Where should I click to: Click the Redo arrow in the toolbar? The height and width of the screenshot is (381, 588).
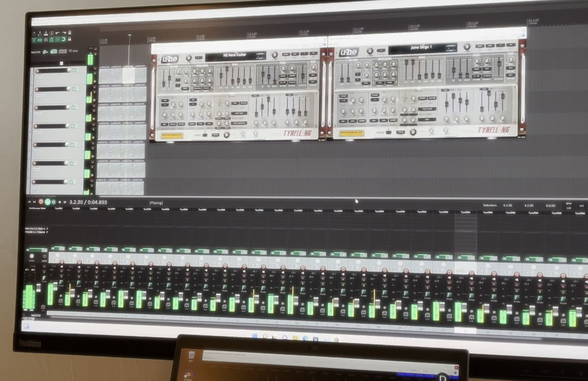coord(64,33)
